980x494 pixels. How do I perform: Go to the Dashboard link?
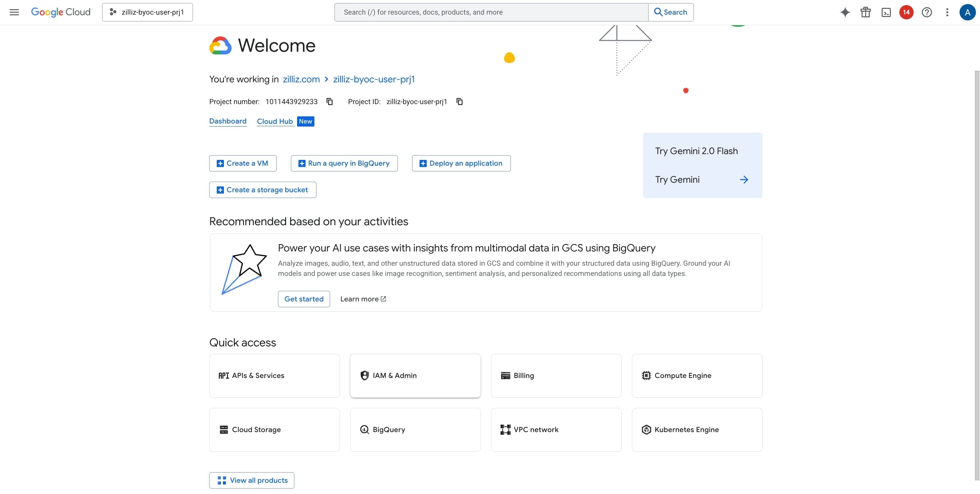pyautogui.click(x=228, y=121)
